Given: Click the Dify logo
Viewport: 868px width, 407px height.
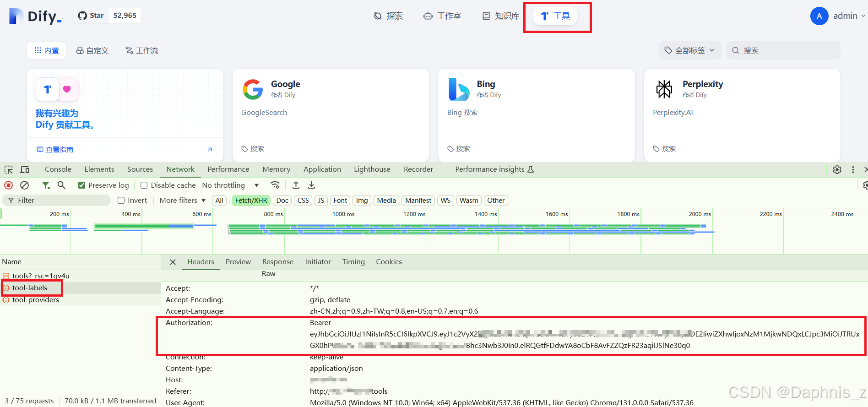Looking at the screenshot, I should (35, 16).
